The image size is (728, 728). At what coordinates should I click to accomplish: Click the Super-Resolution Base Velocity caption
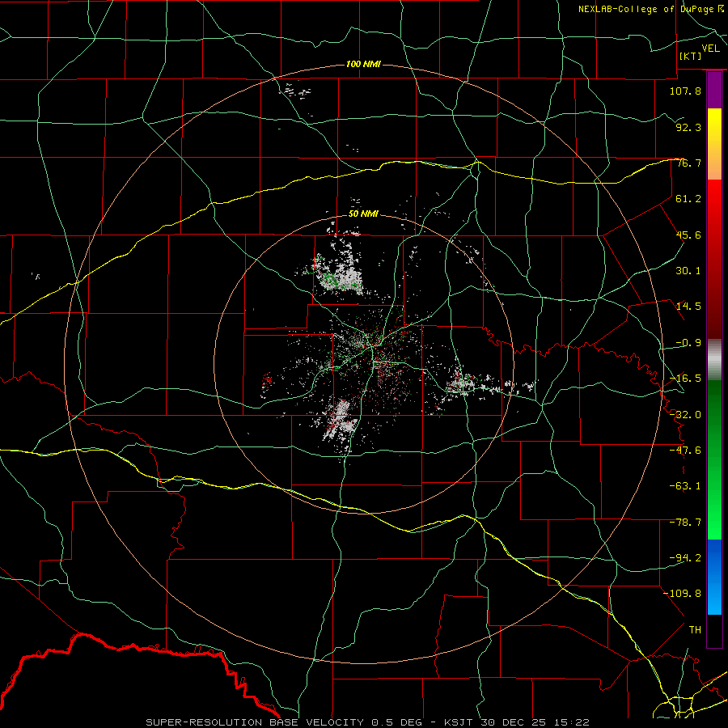tap(368, 722)
